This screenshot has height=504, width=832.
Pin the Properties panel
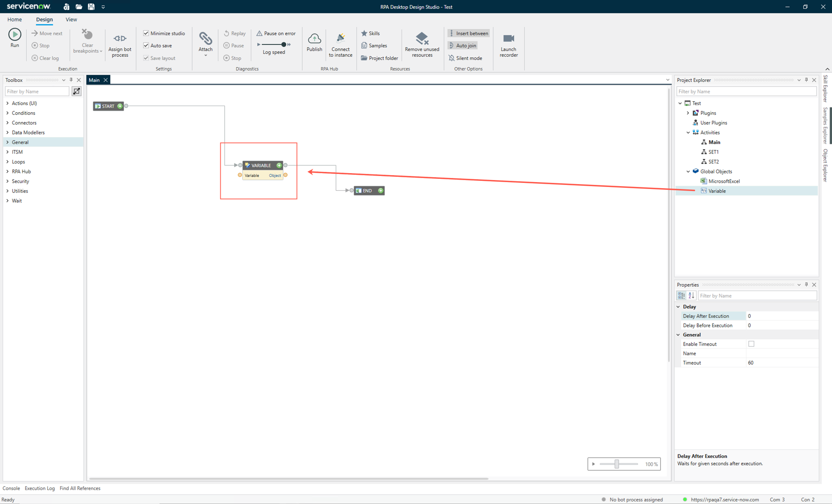(807, 285)
